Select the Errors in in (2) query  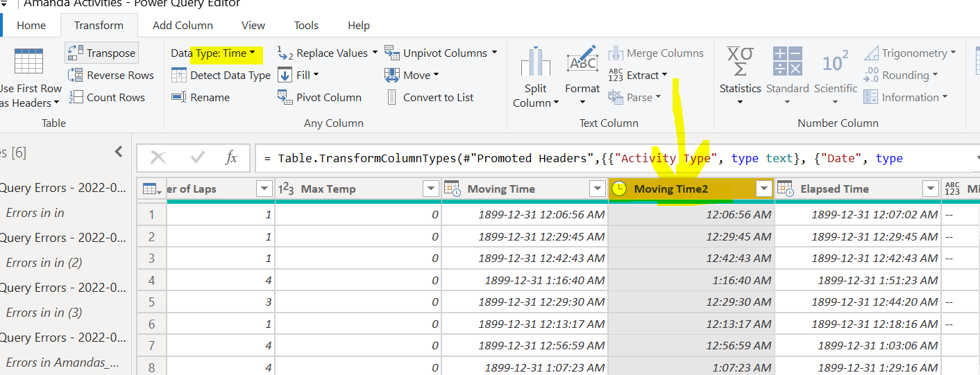(44, 263)
